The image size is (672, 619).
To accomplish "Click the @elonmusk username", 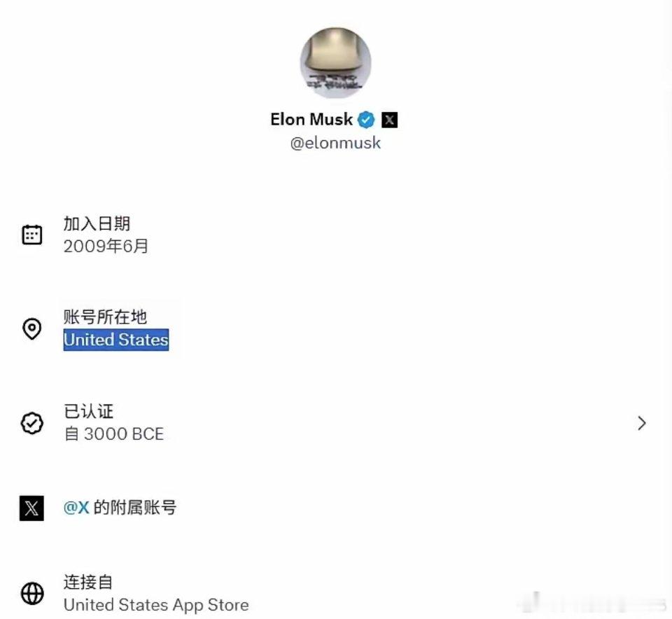I will pyautogui.click(x=335, y=143).
